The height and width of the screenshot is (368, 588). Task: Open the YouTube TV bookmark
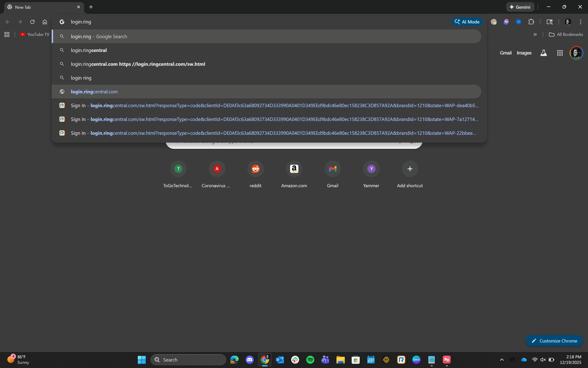click(x=35, y=34)
